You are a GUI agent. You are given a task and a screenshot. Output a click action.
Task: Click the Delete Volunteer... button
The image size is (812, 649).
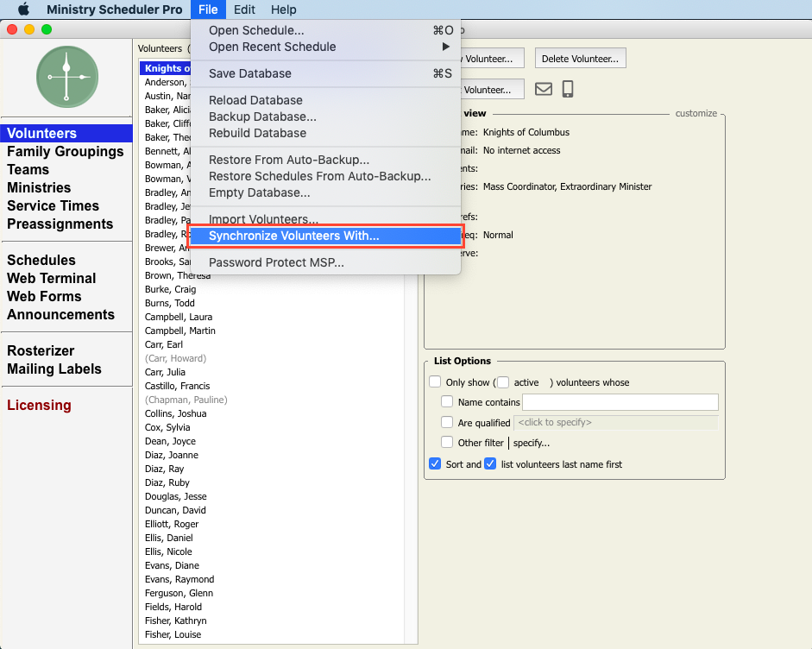pyautogui.click(x=580, y=59)
